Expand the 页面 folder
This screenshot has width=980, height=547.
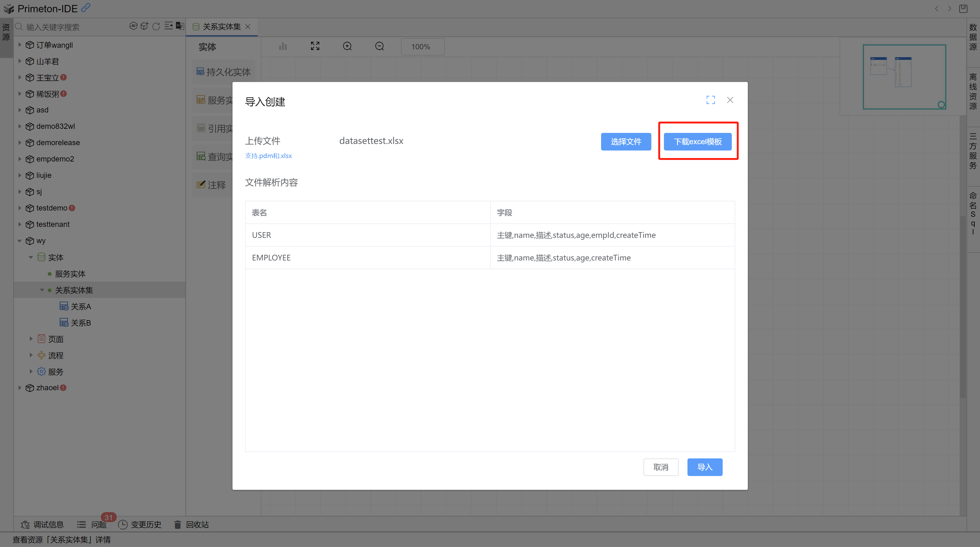tap(31, 339)
